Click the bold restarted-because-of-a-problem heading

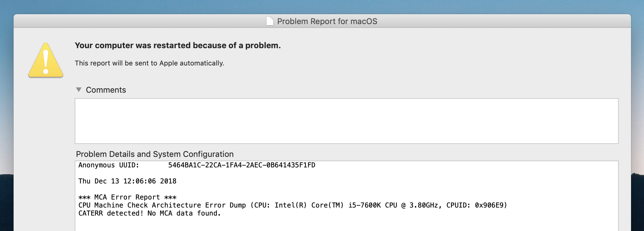click(178, 45)
